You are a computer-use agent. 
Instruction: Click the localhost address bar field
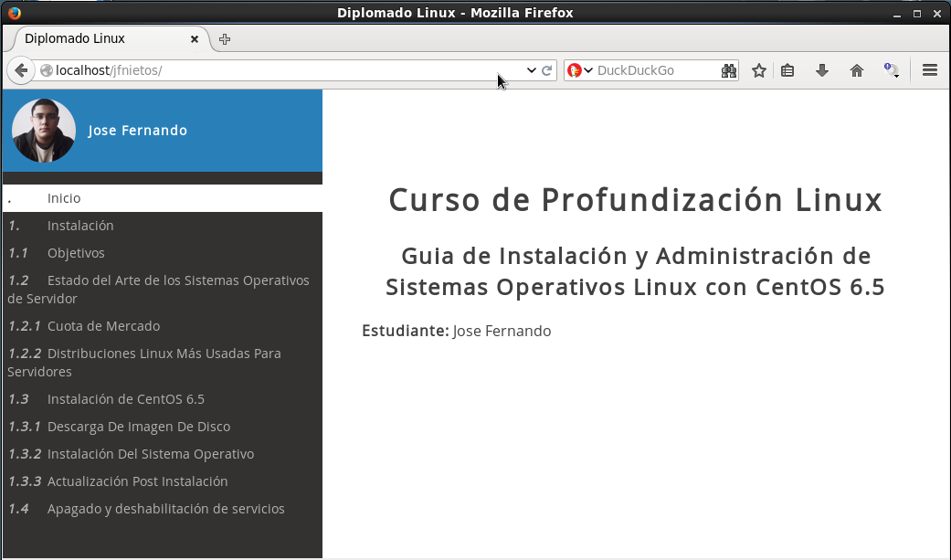tap(274, 70)
